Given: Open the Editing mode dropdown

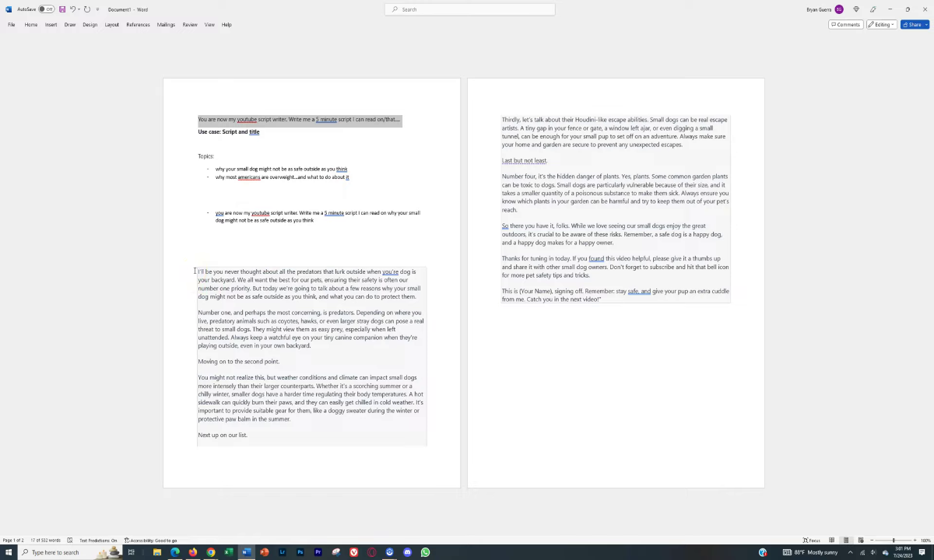Looking at the screenshot, I should click(881, 24).
